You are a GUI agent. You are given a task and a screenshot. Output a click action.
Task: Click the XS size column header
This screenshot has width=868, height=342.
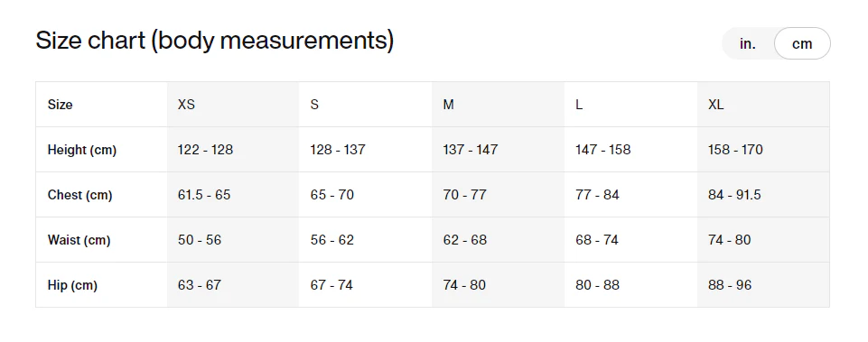187,105
